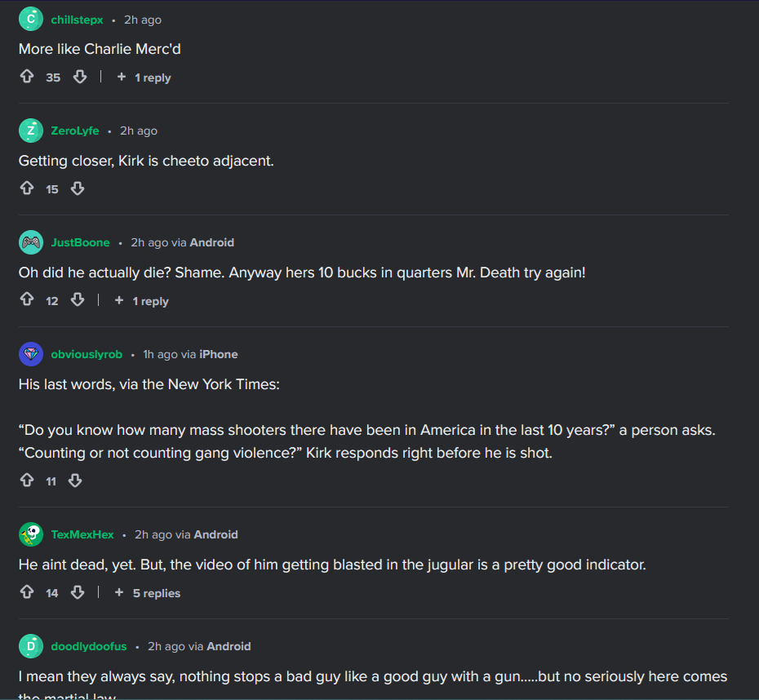Image resolution: width=759 pixels, height=700 pixels.
Task: Click JustBoone's gamepad avatar
Action: pyautogui.click(x=31, y=242)
